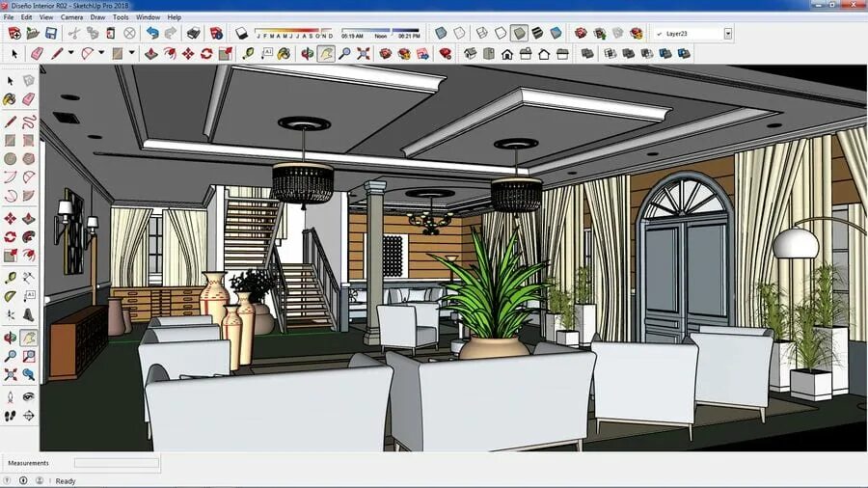This screenshot has width=868, height=488.
Task: Create a new model with the New icon
Action: click(14, 33)
